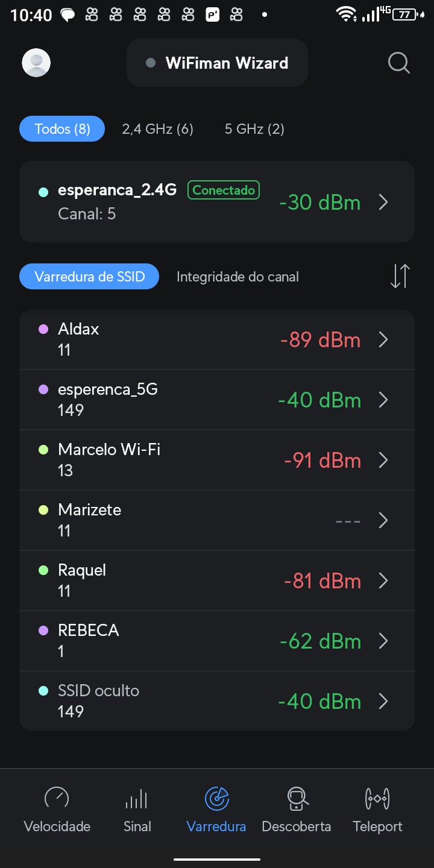Image resolution: width=434 pixels, height=868 pixels.
Task: Filter networks by 5 GHz (2)
Action: 254,129
